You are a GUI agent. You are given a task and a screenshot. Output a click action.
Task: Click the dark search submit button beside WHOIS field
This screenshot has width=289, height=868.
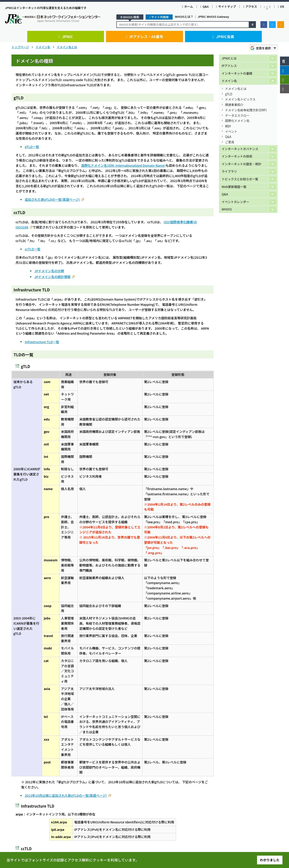(252, 25)
